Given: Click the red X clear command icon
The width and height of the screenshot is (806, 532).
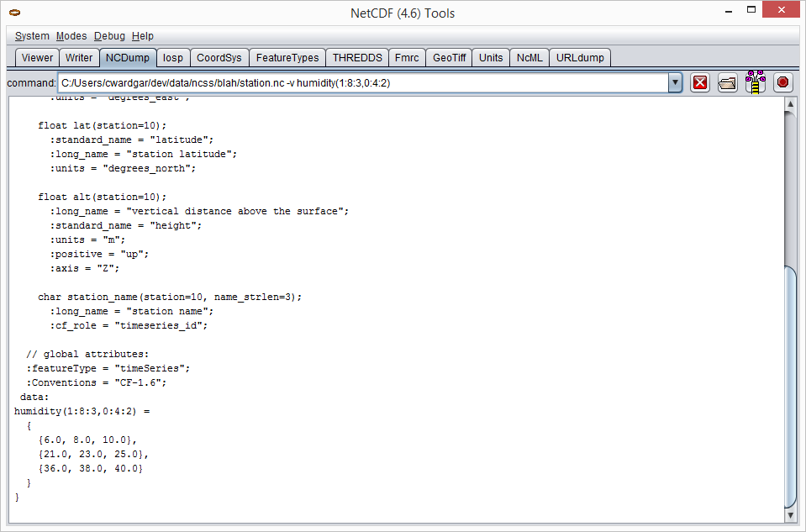Looking at the screenshot, I should 700,82.
